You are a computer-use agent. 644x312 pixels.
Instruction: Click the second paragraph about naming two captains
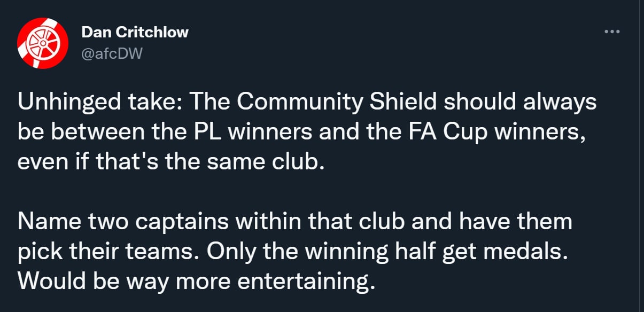pos(294,252)
